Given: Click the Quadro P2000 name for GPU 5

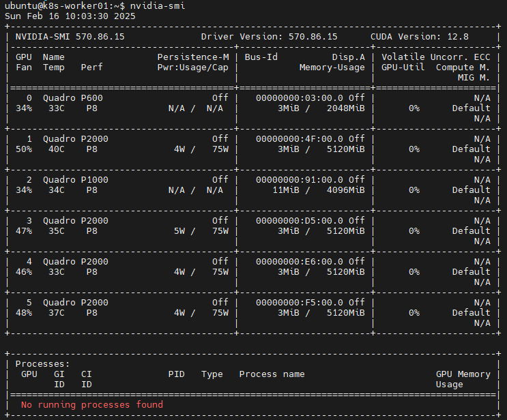Looking at the screenshot, I should pos(75,303).
